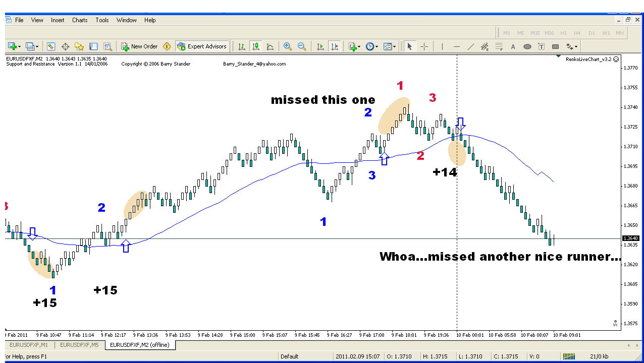Open the Arrows objects tool
644x363 pixels.
coord(569,46)
